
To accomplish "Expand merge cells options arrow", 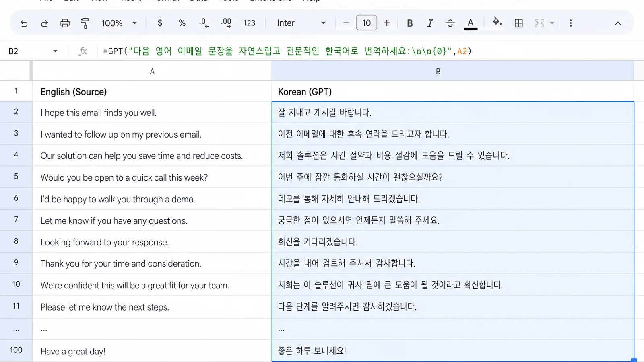I will [x=552, y=23].
